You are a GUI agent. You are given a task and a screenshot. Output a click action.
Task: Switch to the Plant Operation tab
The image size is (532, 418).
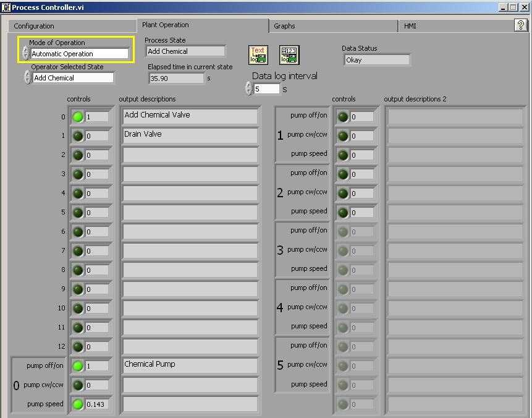point(203,25)
